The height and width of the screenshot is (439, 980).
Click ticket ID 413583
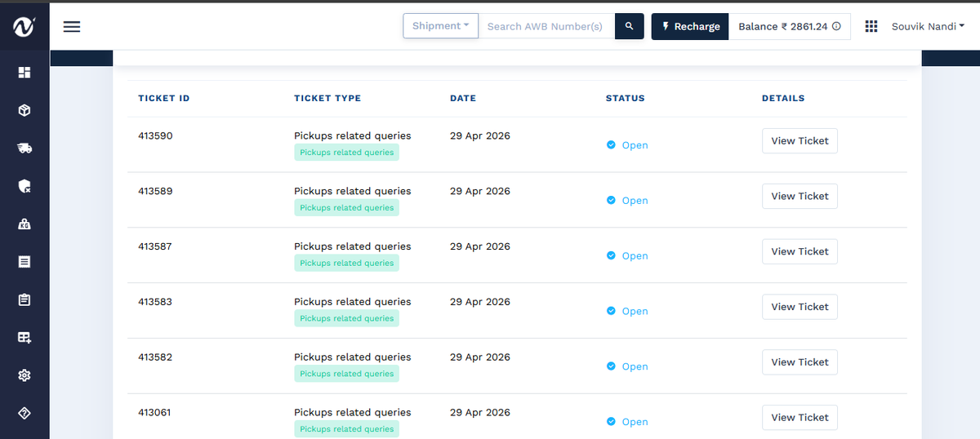tap(155, 302)
